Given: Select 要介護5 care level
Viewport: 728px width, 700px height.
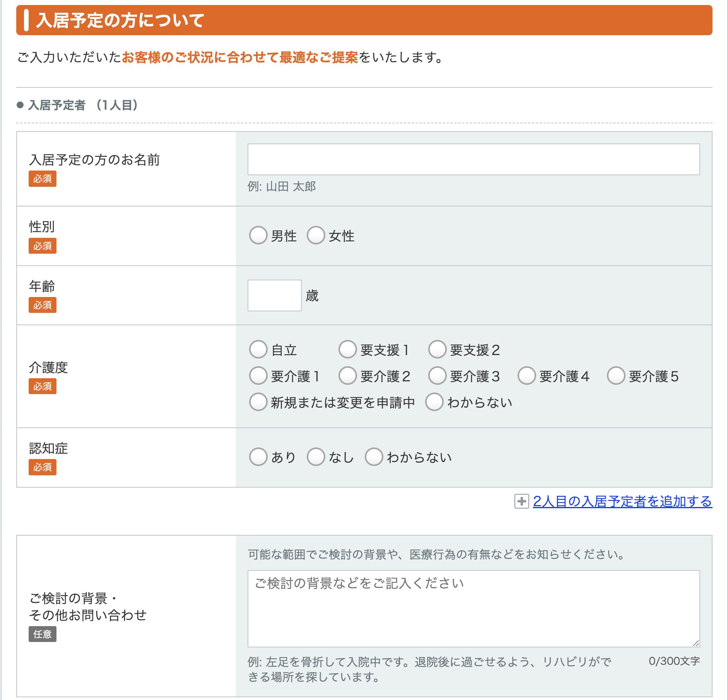Looking at the screenshot, I should [616, 376].
